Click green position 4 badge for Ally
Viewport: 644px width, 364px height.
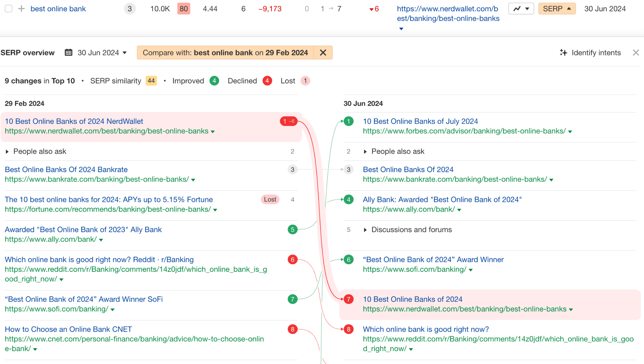click(x=348, y=199)
